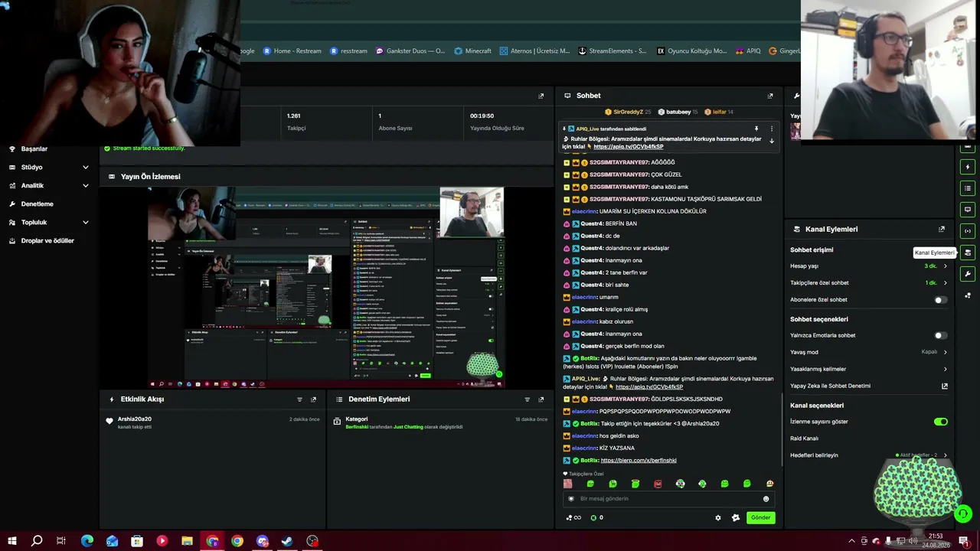Open the emote picker in chat input

click(x=766, y=499)
